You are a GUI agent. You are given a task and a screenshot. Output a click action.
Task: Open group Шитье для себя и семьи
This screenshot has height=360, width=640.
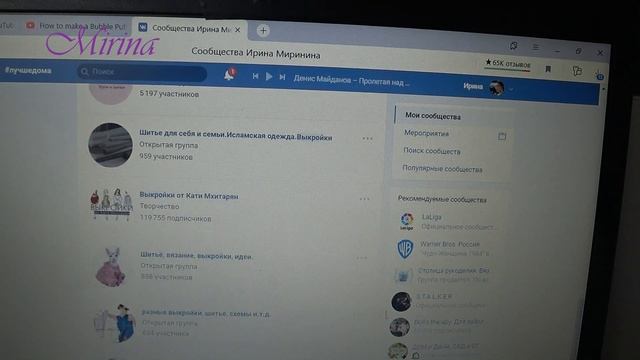(236, 135)
